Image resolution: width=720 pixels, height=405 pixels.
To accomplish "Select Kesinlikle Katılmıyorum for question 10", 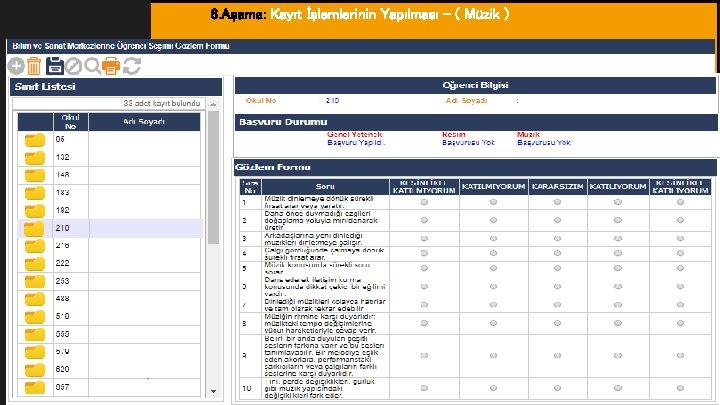I will [424, 388].
